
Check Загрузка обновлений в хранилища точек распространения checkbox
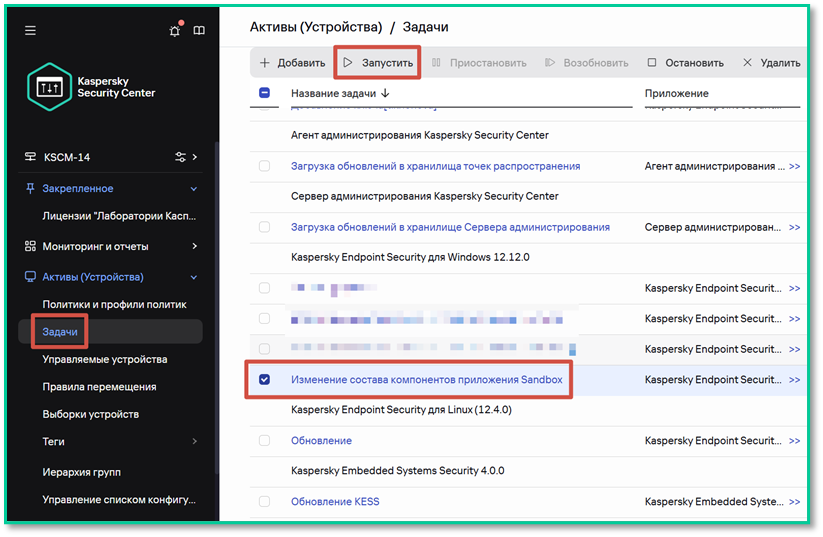coord(265,166)
